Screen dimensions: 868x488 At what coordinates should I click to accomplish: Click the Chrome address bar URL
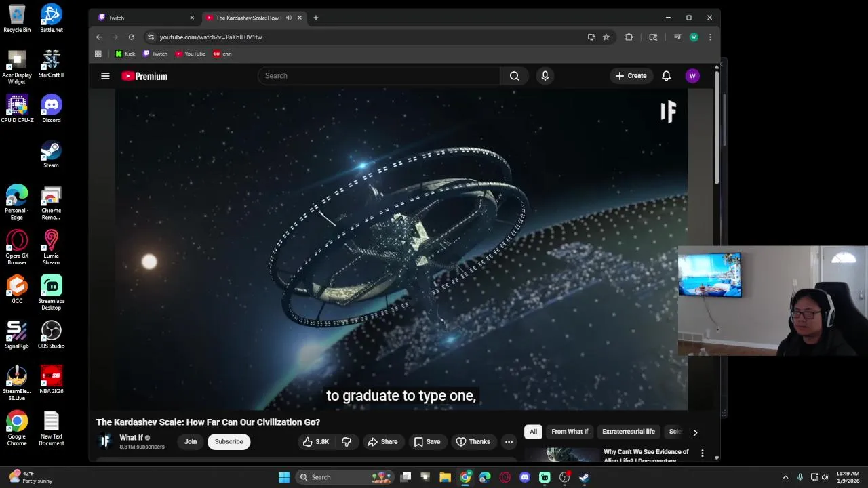[x=211, y=37]
